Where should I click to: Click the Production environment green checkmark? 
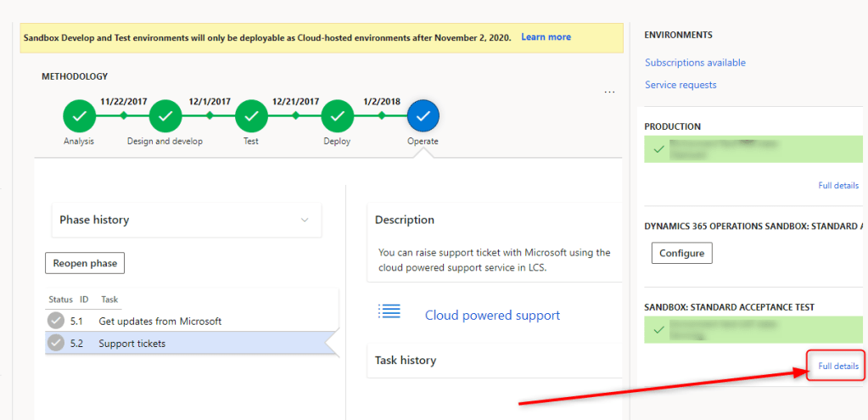pos(658,149)
